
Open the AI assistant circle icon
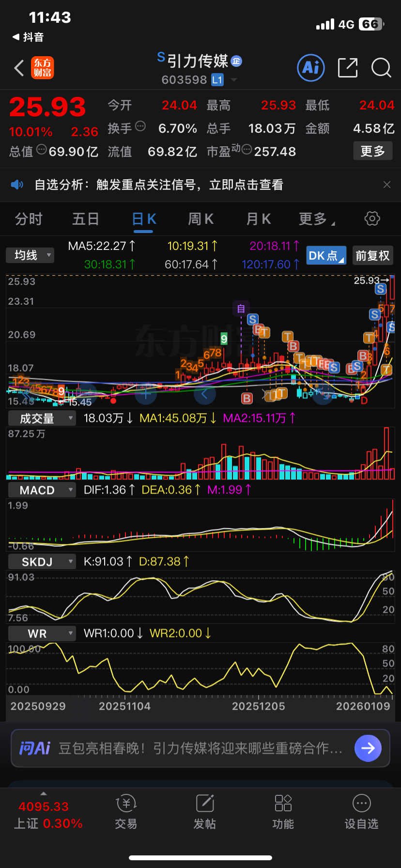310,67
